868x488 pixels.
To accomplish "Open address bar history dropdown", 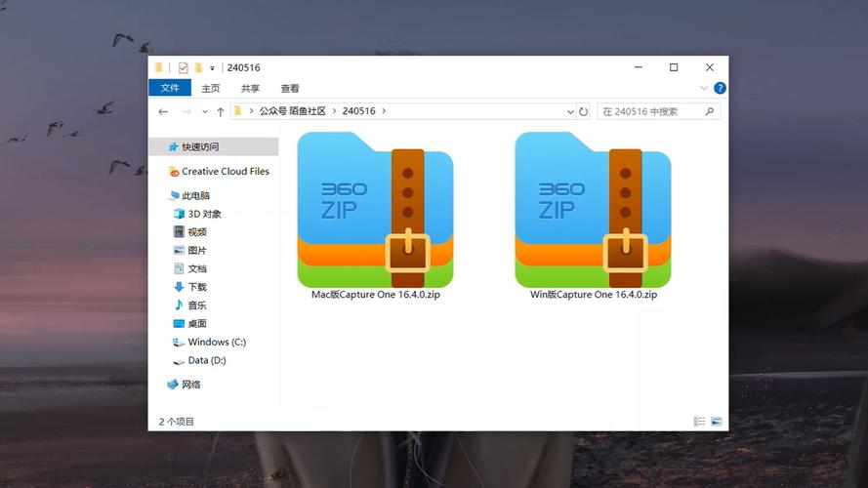I will [570, 112].
